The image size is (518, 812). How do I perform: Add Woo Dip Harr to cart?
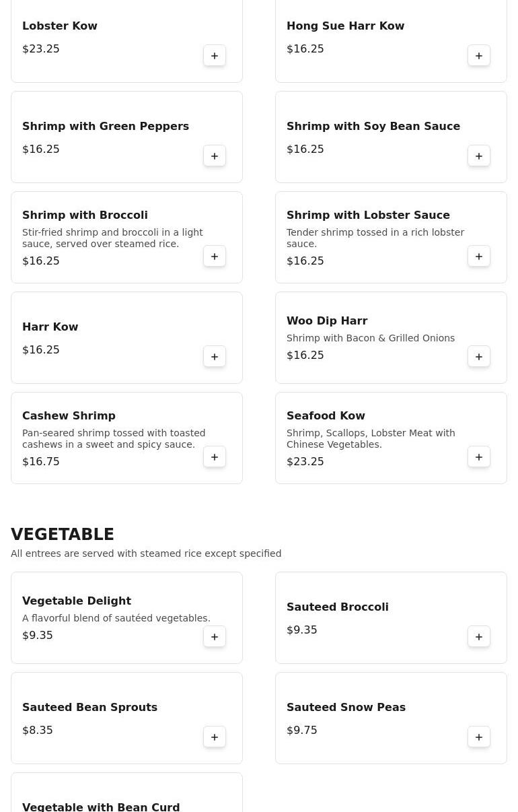(x=479, y=357)
